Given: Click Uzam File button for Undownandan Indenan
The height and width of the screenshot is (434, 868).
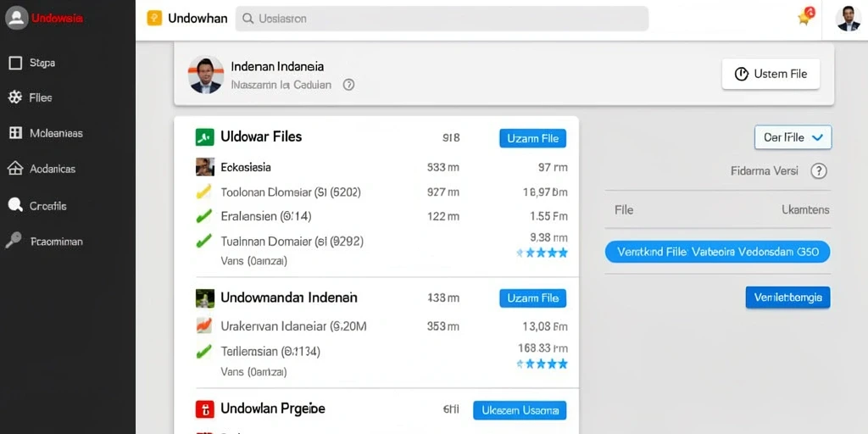Looking at the screenshot, I should (532, 298).
